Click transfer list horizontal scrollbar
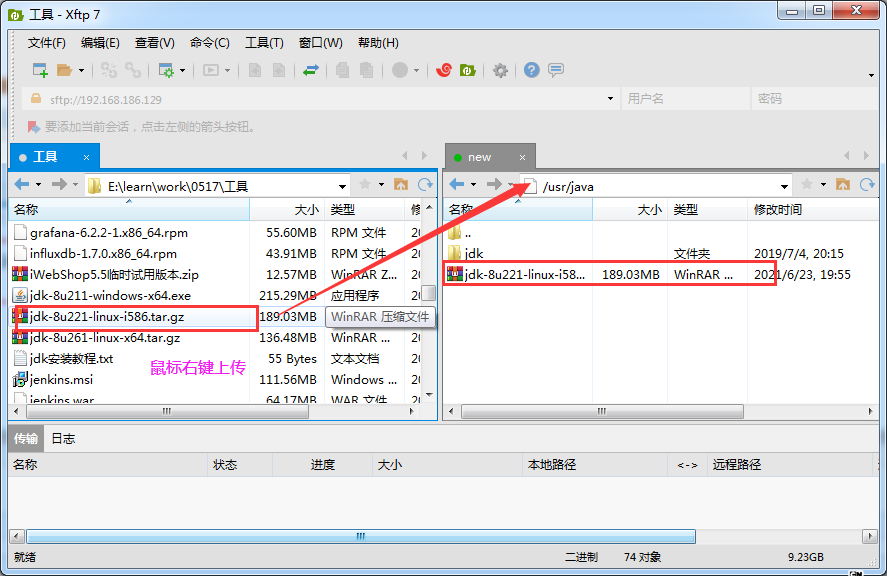887x576 pixels. [x=361, y=536]
